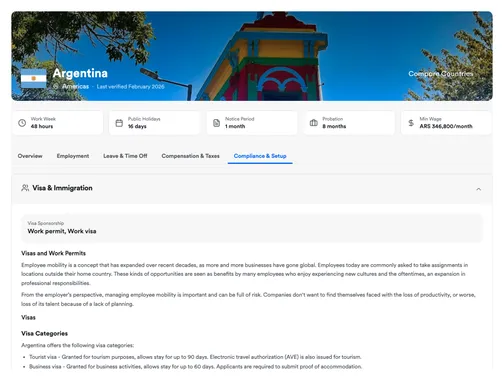Click the Argentina flag icon
Viewport: 504px width, 381px height.
pyautogui.click(x=34, y=79)
